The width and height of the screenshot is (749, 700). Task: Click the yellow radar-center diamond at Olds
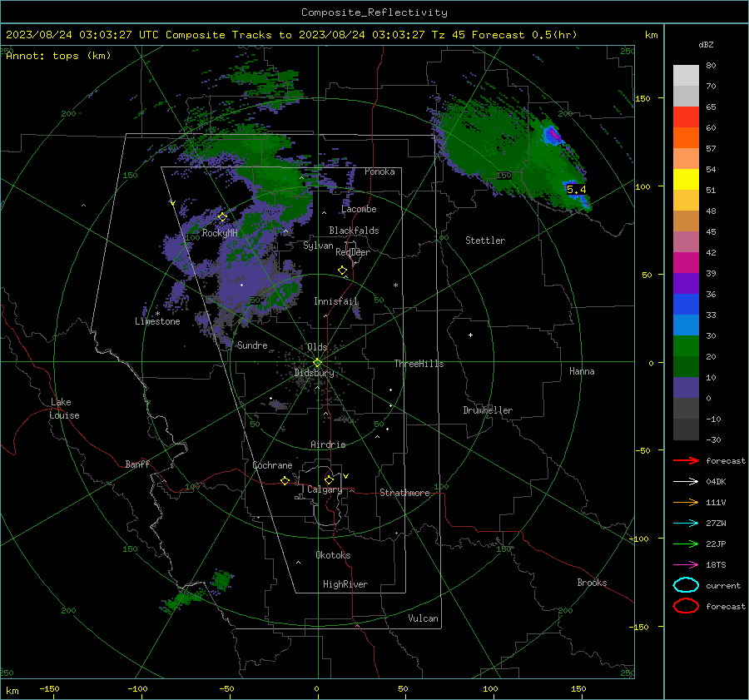point(317,363)
